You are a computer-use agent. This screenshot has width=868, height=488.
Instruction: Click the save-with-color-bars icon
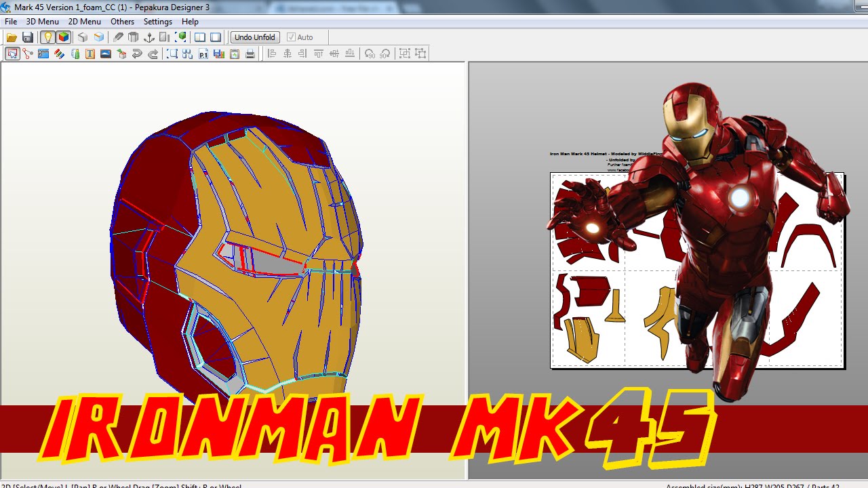click(x=219, y=54)
